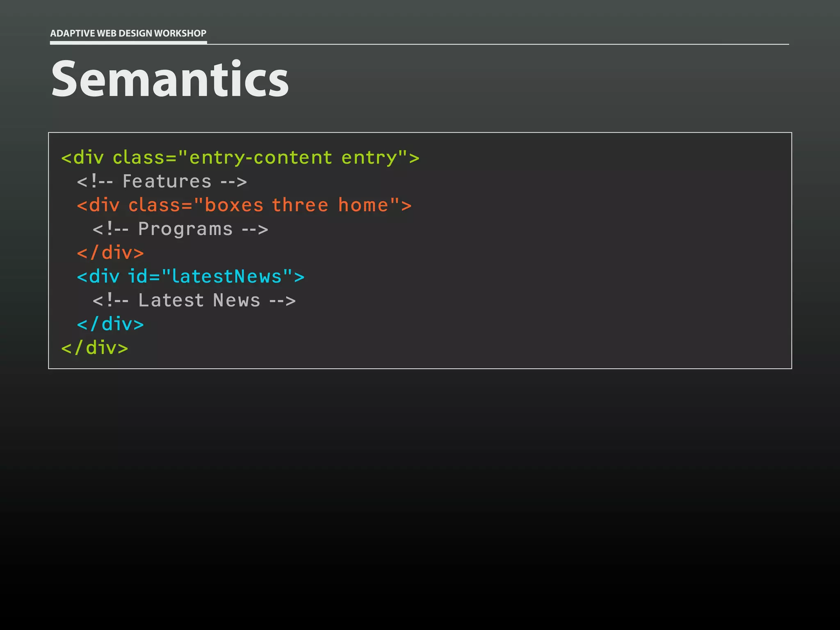Click the green closing '</div>' tag
The width and height of the screenshot is (840, 630).
95,348
